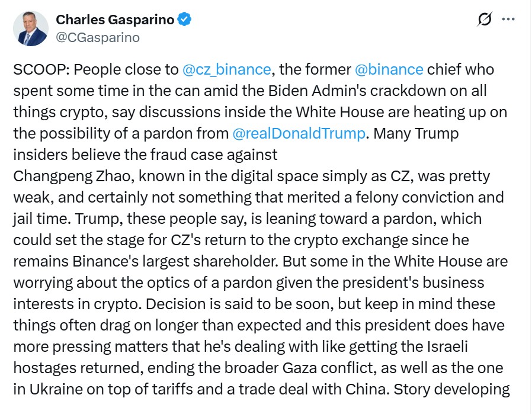Open the three-dot More options menu
The width and height of the screenshot is (532, 414).
508,19
